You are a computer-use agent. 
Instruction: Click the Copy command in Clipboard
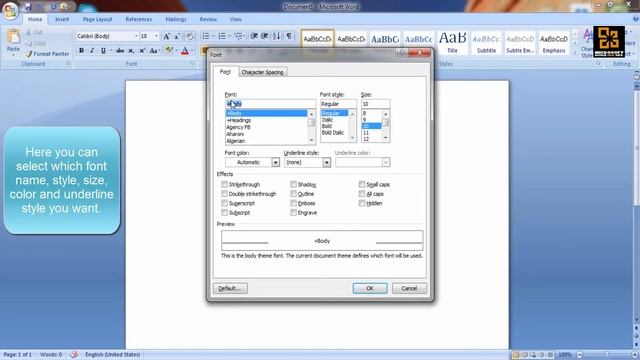(x=36, y=43)
